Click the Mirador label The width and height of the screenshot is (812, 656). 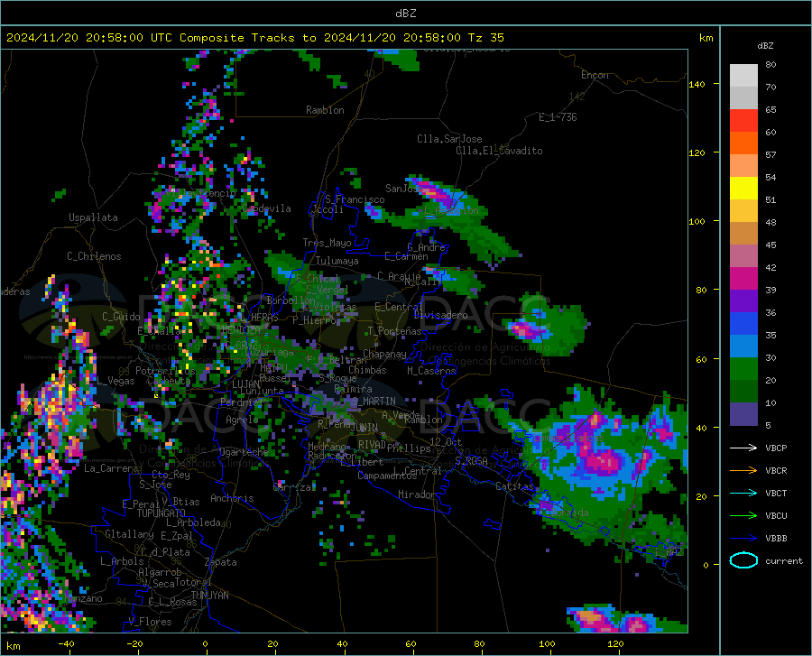click(x=417, y=494)
